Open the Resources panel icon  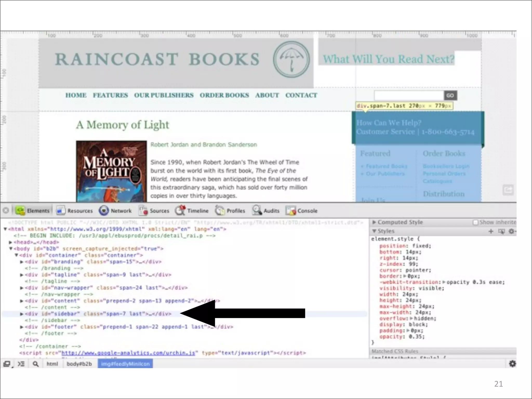pos(61,211)
